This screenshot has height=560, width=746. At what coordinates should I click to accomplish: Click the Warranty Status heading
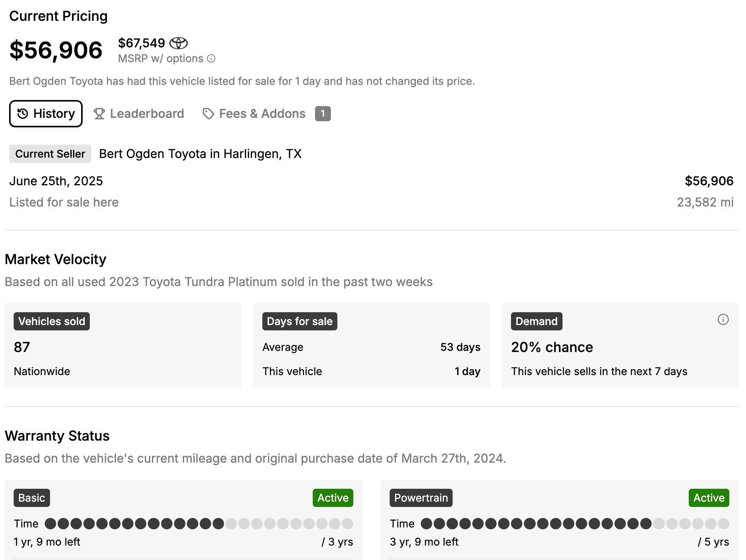(57, 436)
